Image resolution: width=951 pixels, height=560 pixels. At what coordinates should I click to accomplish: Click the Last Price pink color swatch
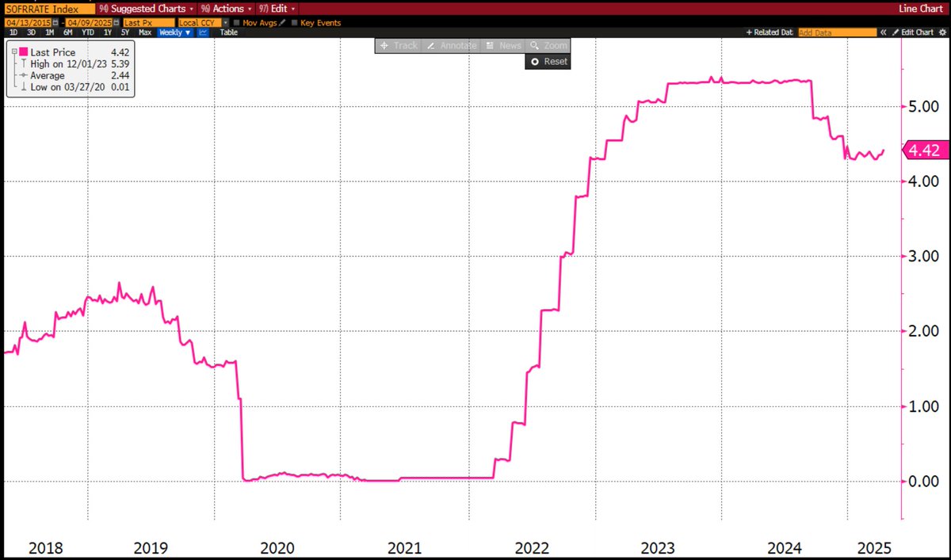click(x=24, y=51)
